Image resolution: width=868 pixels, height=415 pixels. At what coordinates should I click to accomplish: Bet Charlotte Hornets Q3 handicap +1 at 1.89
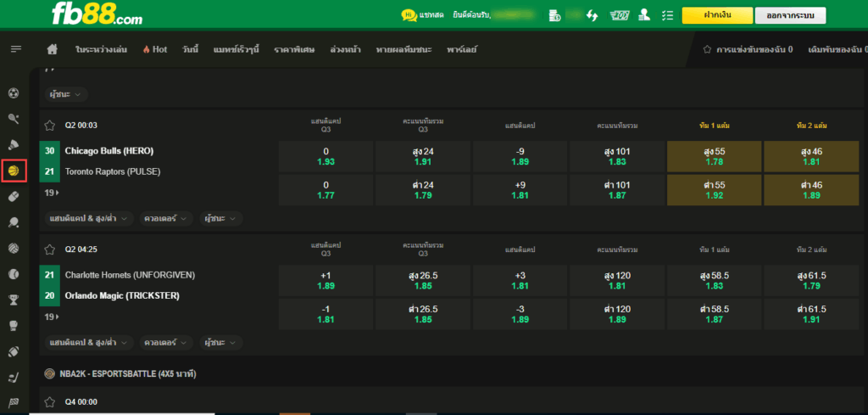pos(326,280)
